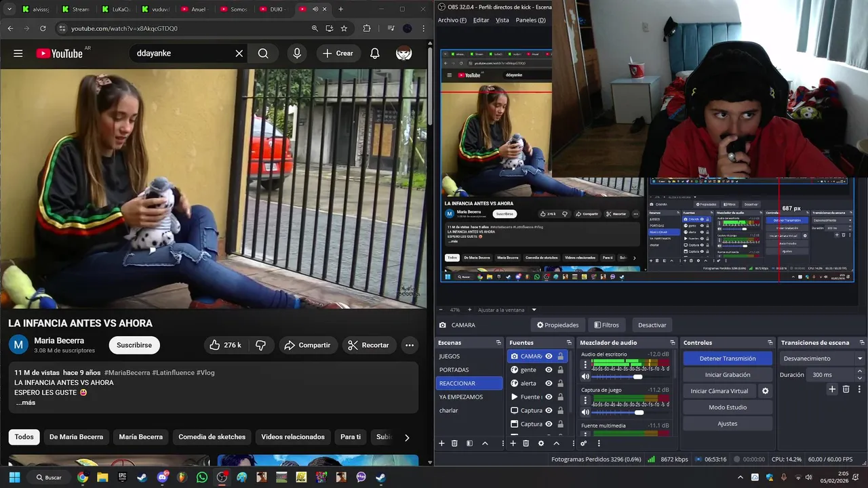
Task: Open Chrome tab search dropdown arrow
Action: pos(9,9)
